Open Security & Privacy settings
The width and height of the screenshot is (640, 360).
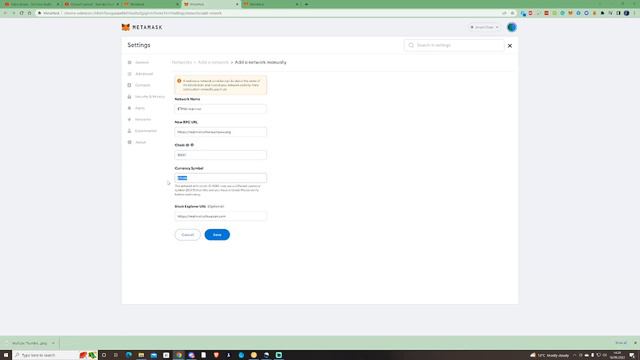click(150, 97)
